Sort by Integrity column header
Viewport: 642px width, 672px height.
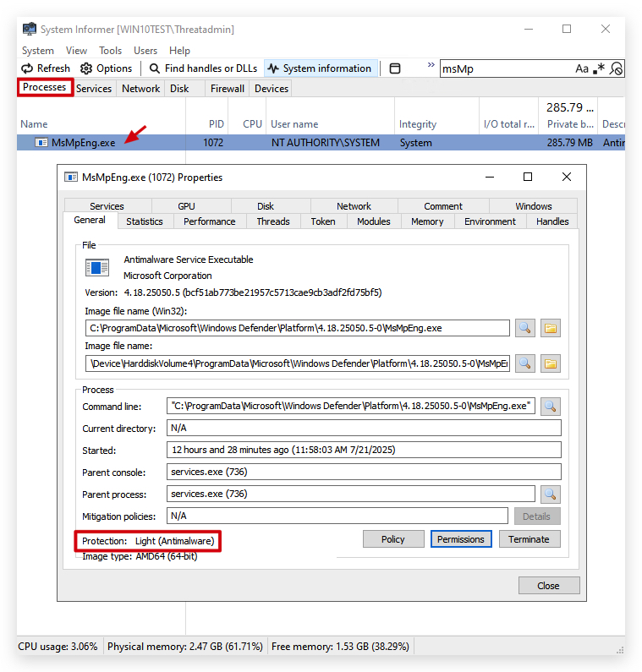436,124
